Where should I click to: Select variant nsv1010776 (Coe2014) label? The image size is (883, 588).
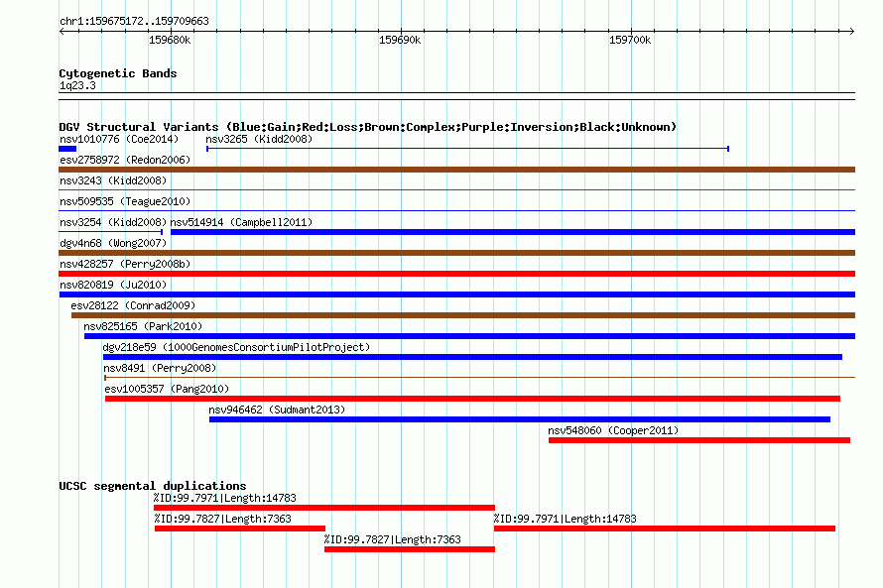[119, 139]
